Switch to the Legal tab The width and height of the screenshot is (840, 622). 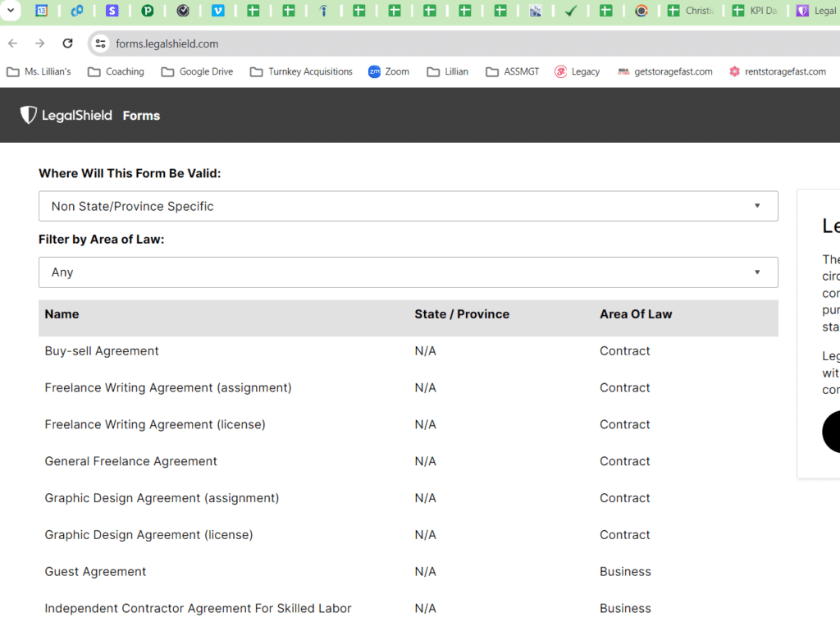point(817,11)
